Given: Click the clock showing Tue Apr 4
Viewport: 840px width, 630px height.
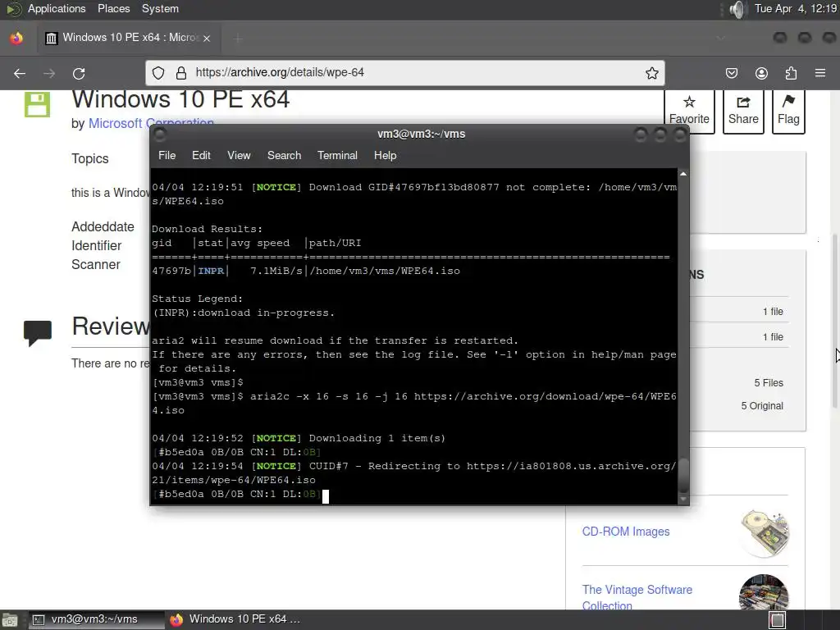Looking at the screenshot, I should (x=795, y=8).
